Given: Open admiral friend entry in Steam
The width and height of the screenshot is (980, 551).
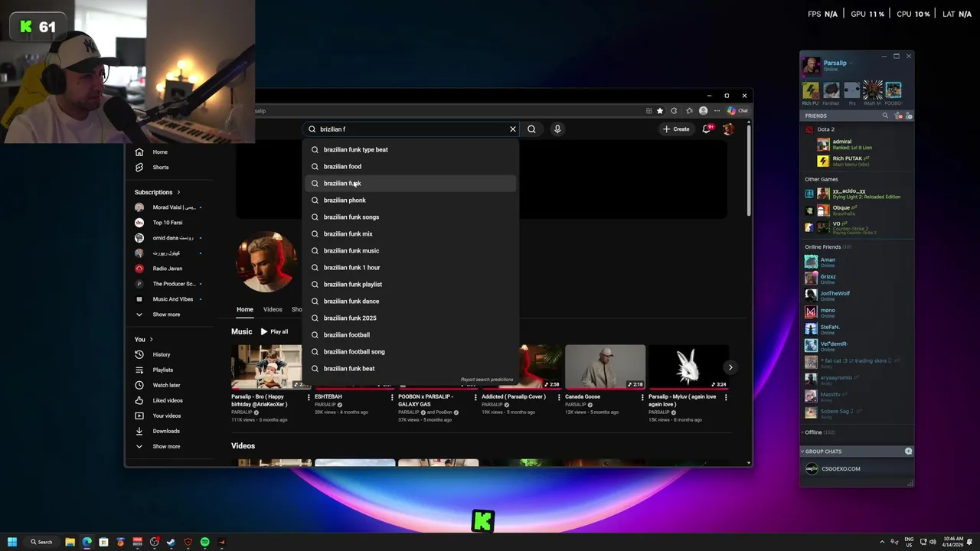Looking at the screenshot, I should tap(857, 145).
